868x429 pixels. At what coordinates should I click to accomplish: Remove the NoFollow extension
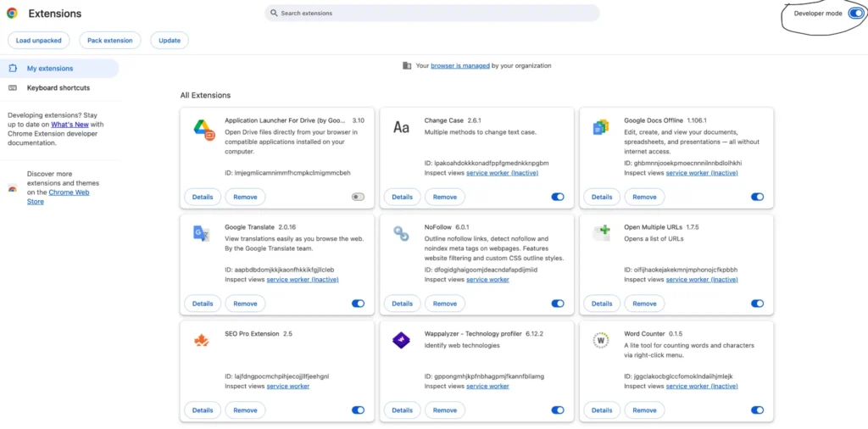(444, 304)
